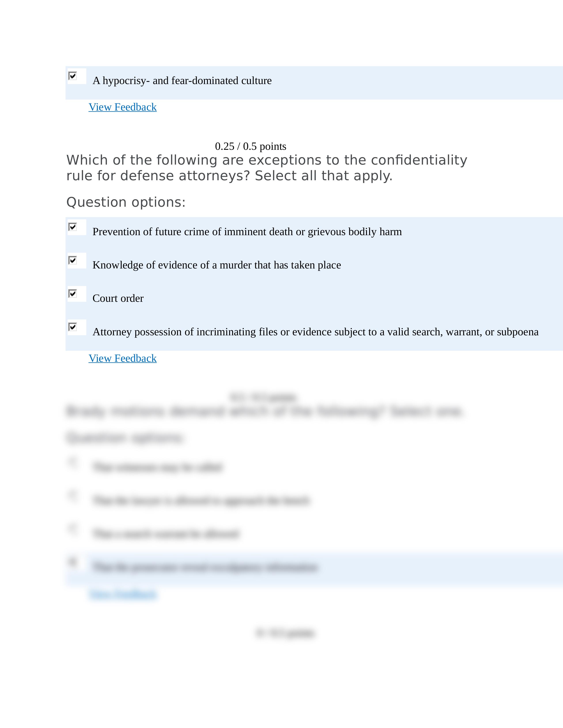This screenshot has height=728, width=563.
Task: Click 'View Feedback' link at top of page
Action: tap(122, 107)
